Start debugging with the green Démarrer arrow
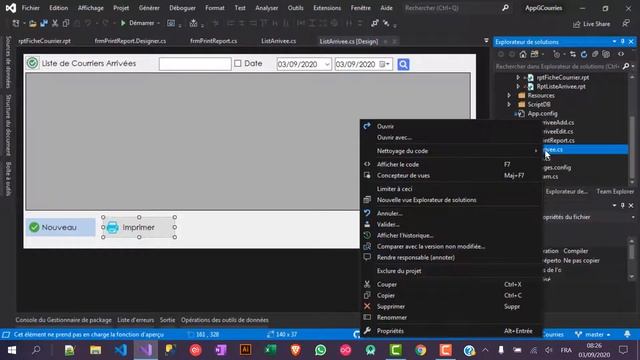This screenshot has width=640, height=360. point(123,23)
